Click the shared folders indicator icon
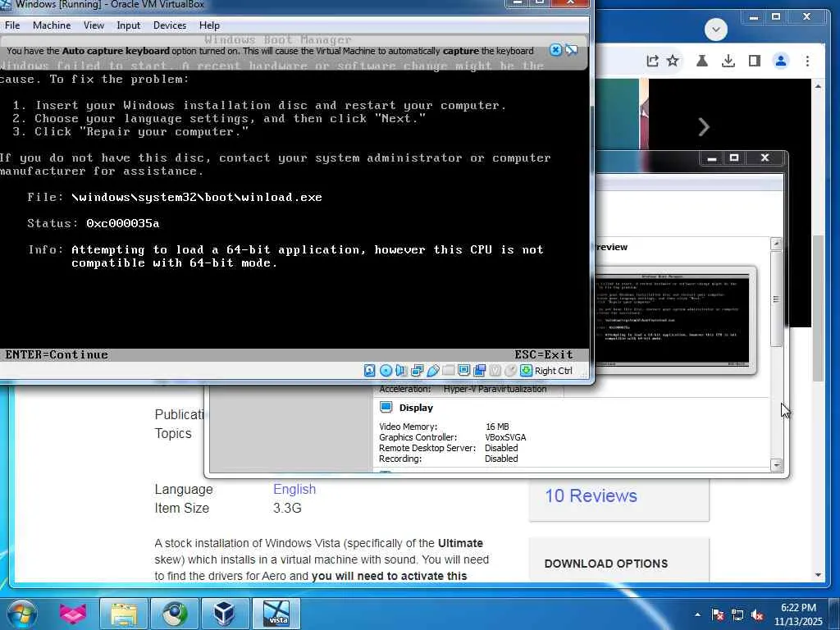Image resolution: width=840 pixels, height=630 pixels. (x=449, y=370)
